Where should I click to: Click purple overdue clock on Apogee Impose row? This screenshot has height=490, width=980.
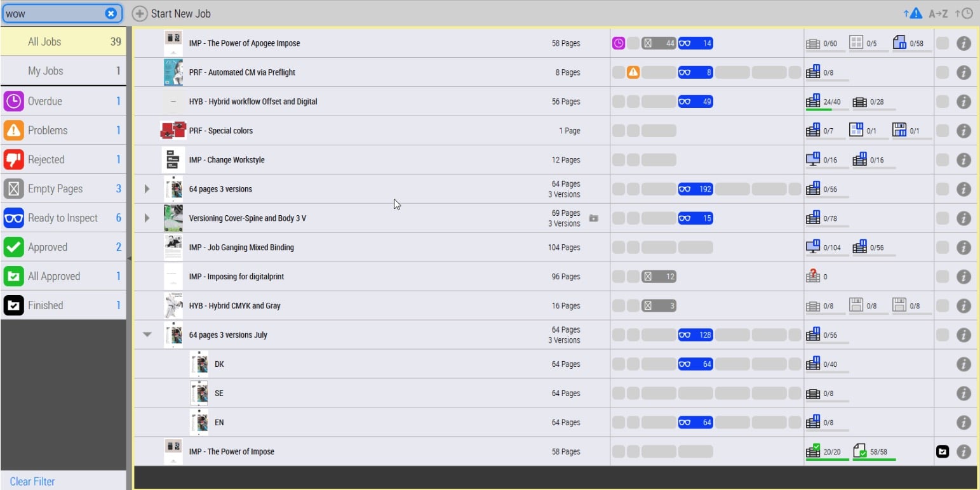coord(618,43)
